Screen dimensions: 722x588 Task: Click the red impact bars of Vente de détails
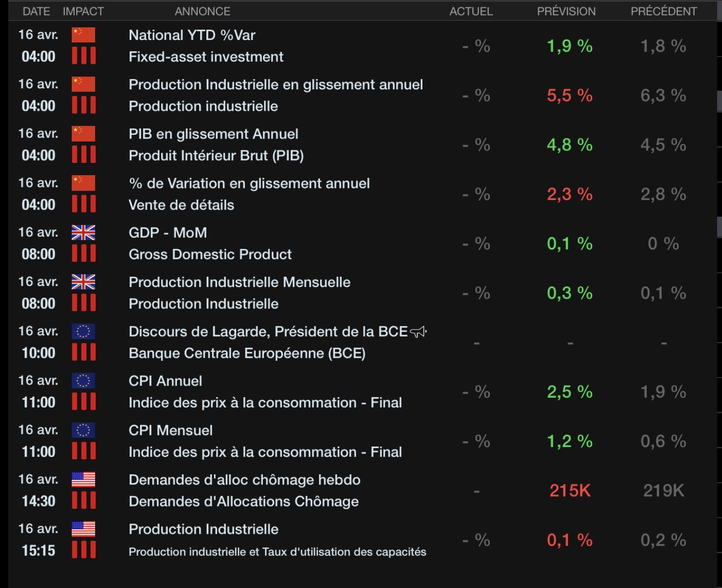[84, 203]
